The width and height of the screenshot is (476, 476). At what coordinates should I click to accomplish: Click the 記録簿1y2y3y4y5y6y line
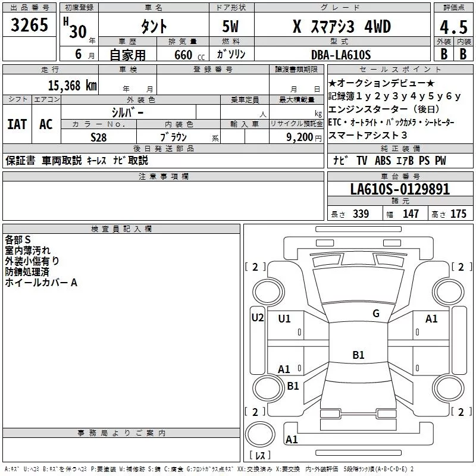[394, 96]
